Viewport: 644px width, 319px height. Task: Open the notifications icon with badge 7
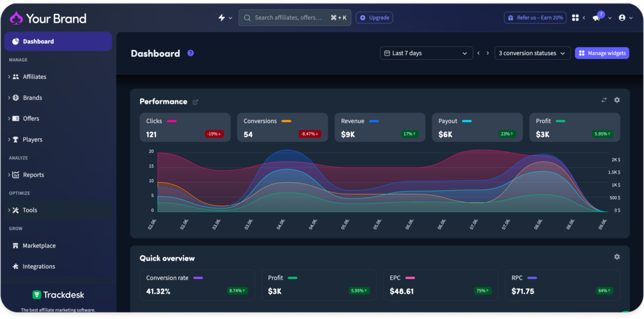pos(597,17)
